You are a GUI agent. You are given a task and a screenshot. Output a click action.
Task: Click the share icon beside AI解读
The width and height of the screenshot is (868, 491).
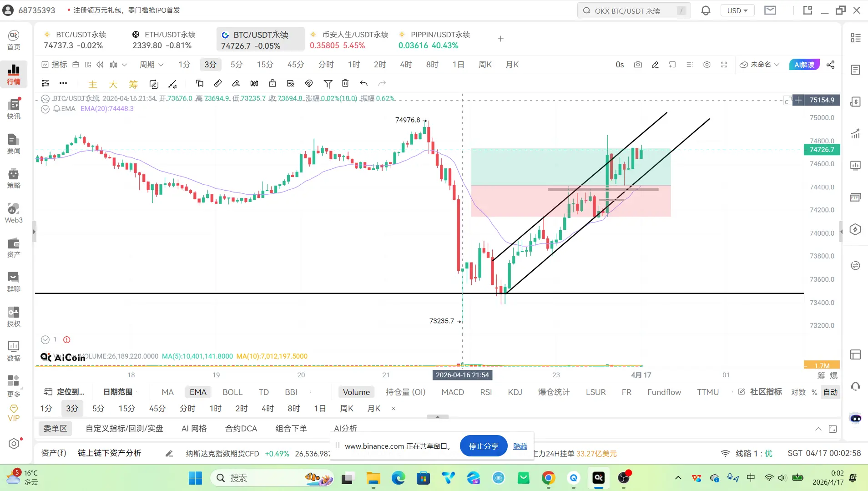click(x=831, y=65)
